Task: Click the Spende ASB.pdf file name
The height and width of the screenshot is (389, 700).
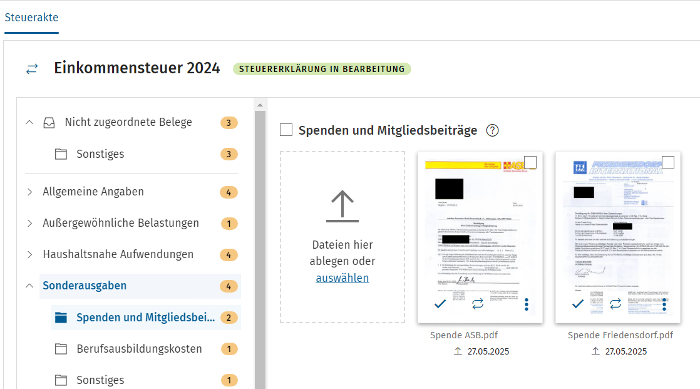Action: click(x=464, y=335)
